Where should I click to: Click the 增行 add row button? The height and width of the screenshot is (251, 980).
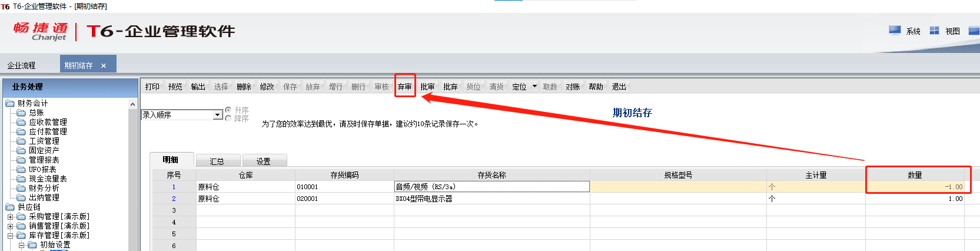[336, 87]
